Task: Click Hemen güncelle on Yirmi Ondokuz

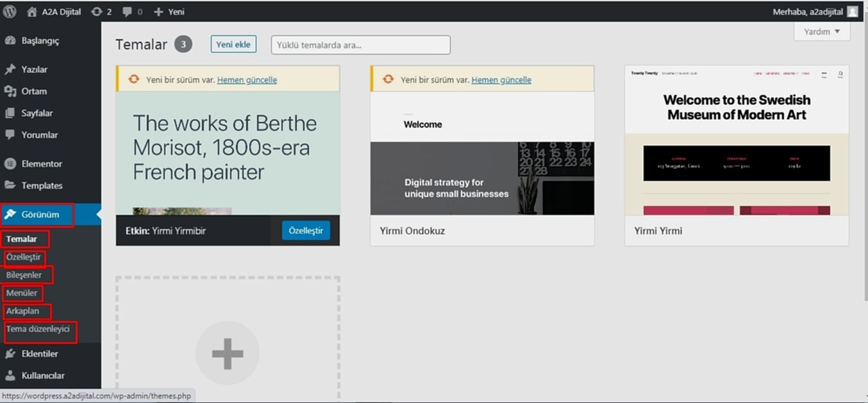Action: pos(501,80)
